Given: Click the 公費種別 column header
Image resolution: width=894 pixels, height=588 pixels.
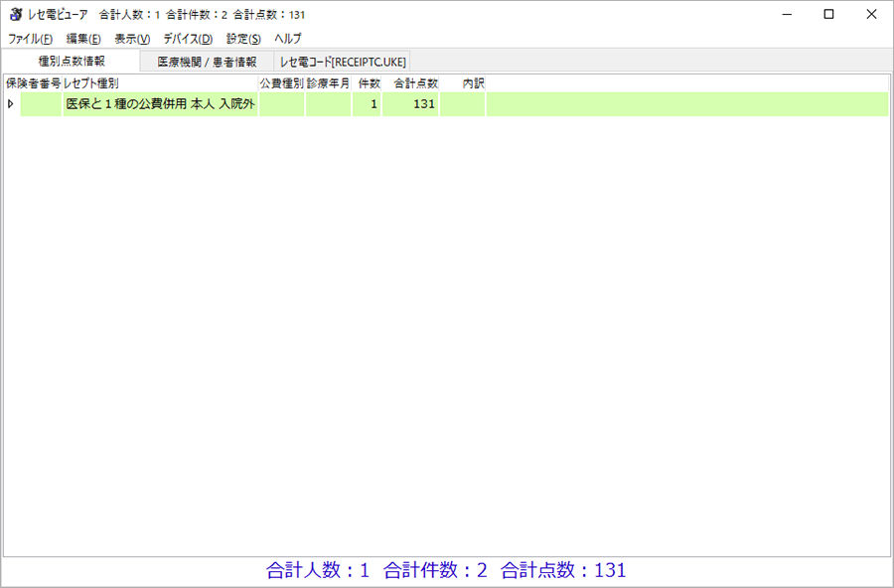Looking at the screenshot, I should click(x=281, y=83).
